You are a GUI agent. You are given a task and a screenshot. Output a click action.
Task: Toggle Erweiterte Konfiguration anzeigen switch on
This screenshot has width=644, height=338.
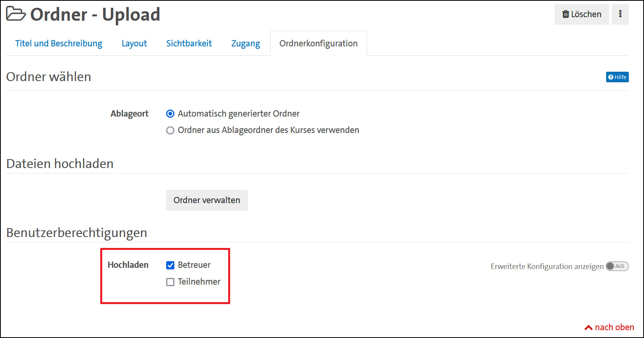coord(617,266)
